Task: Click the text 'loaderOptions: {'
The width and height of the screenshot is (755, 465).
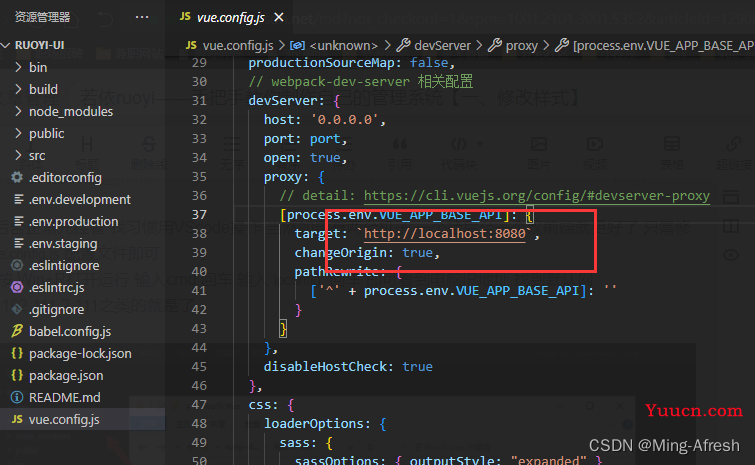Action: click(x=325, y=424)
